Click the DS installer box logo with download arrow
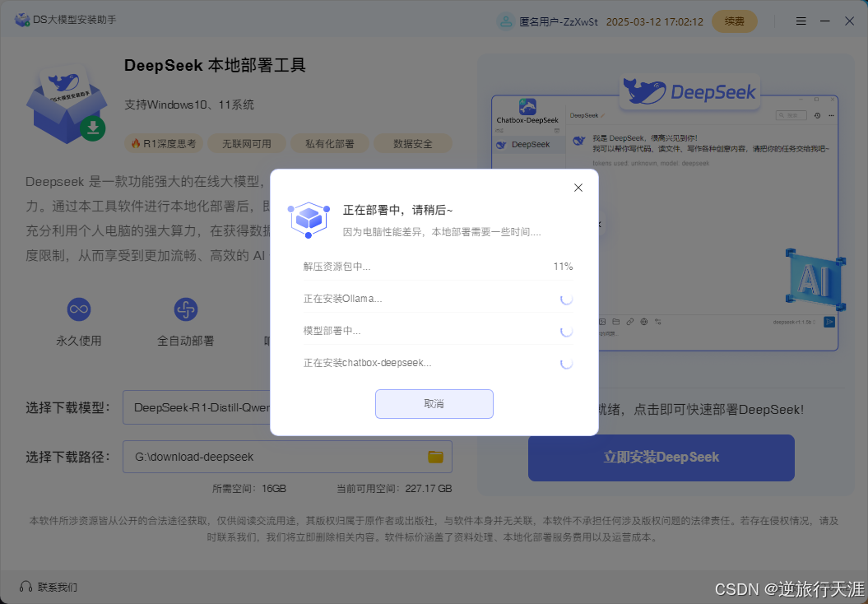 (x=67, y=104)
